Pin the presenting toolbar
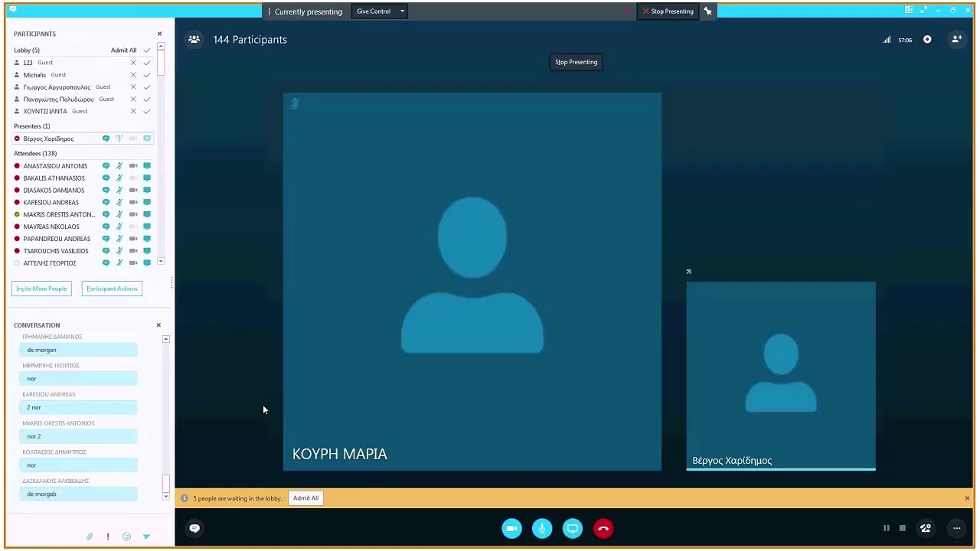The width and height of the screenshot is (980, 551). coord(708,11)
